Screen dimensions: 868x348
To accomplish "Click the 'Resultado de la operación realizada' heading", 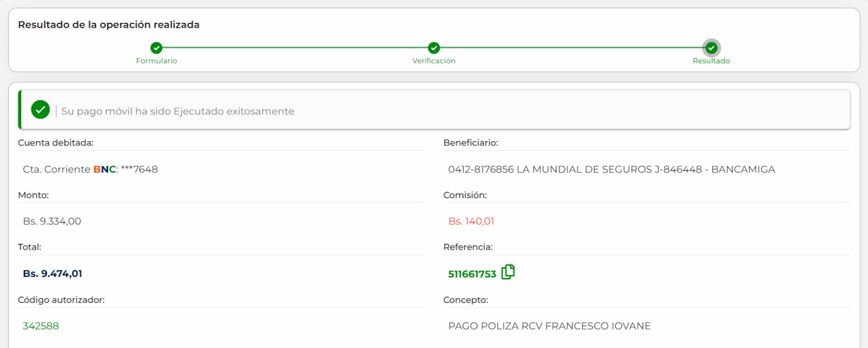I will tap(108, 25).
